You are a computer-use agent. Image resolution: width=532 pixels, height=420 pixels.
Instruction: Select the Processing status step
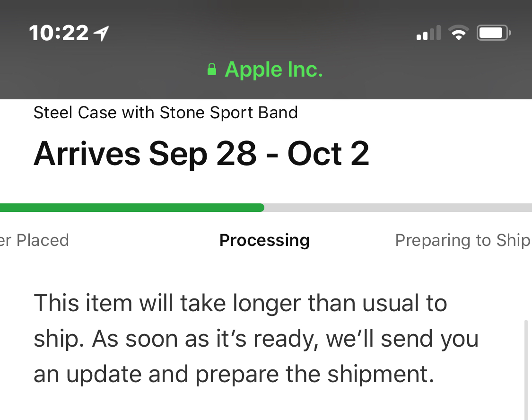coord(264,241)
